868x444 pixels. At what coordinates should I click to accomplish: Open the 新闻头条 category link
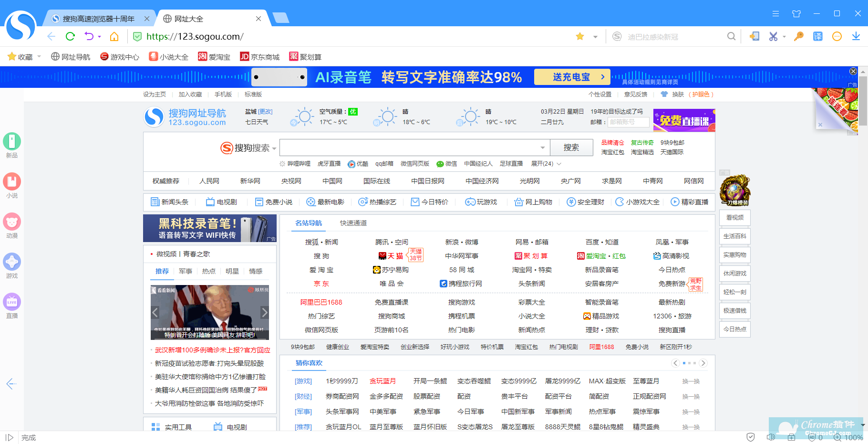pos(170,202)
